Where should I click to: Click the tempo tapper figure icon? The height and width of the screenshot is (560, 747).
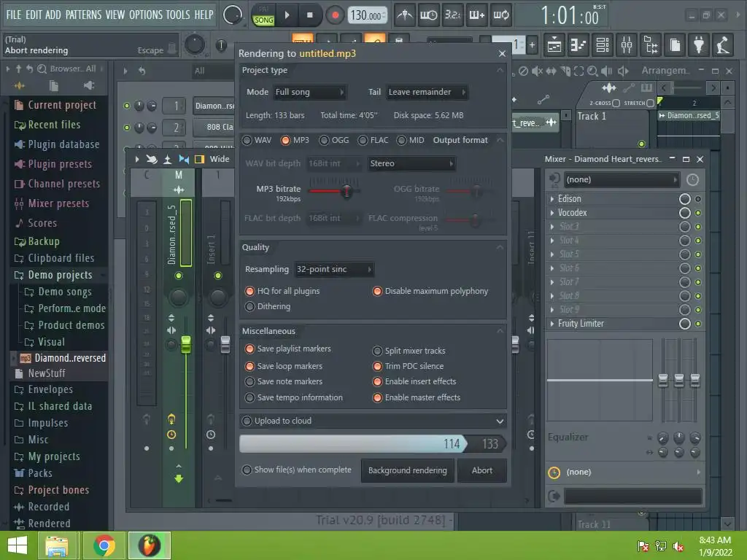(723, 45)
